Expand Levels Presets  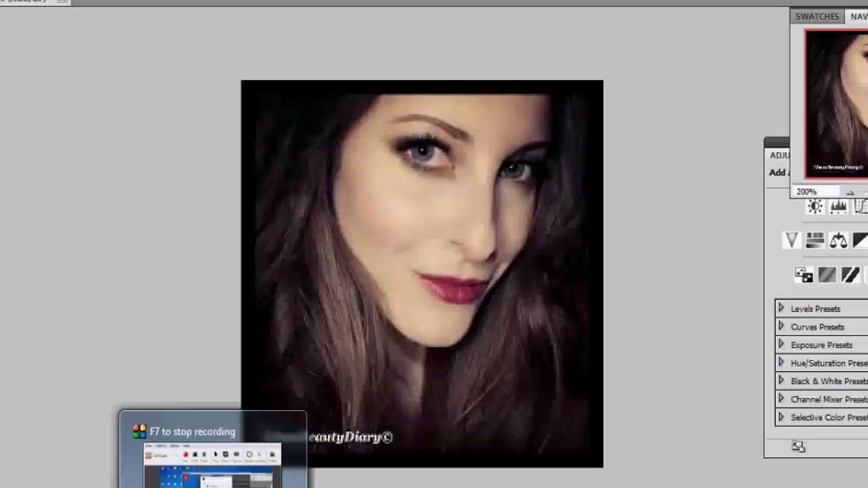[x=781, y=308]
